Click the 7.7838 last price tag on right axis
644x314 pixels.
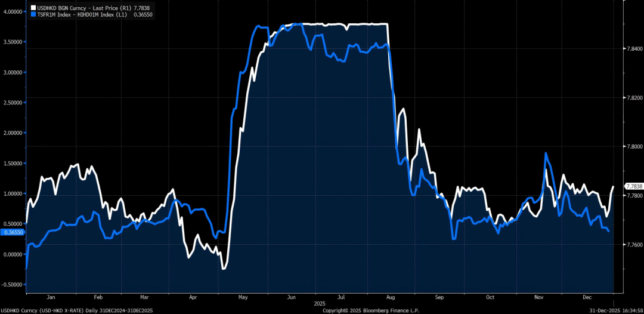coord(633,186)
